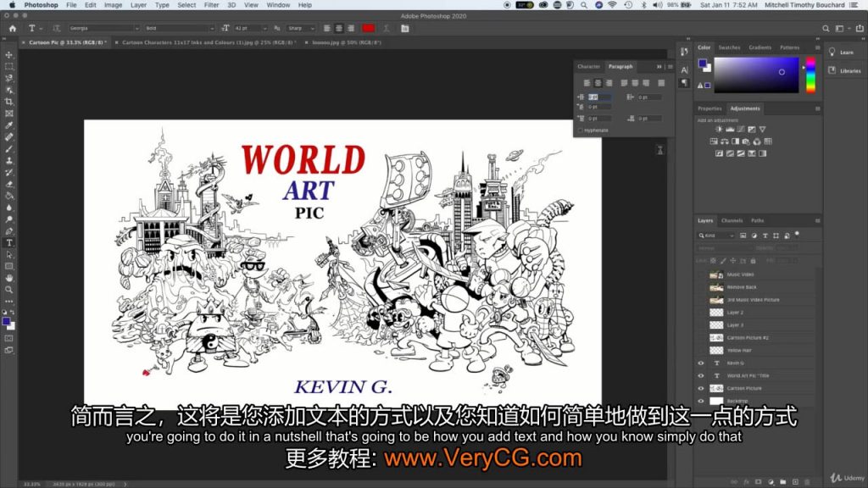This screenshot has width=868, height=488.
Task: Add a Color Balance adjustment
Action: point(724,141)
